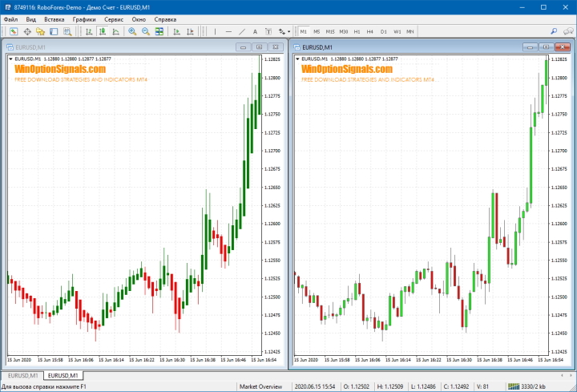Click the Zoom In magnifier icon
The width and height of the screenshot is (577, 392).
tap(132, 31)
